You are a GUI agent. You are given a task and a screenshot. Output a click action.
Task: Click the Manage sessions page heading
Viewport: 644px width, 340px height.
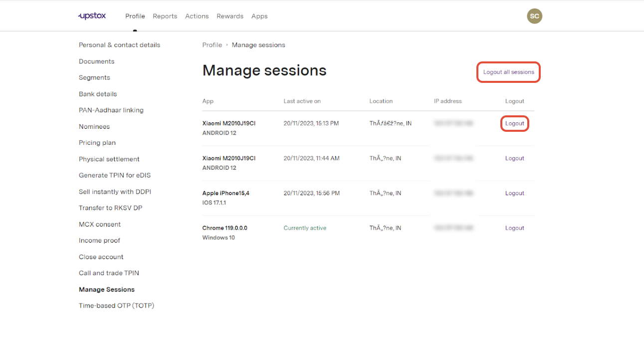click(x=264, y=71)
